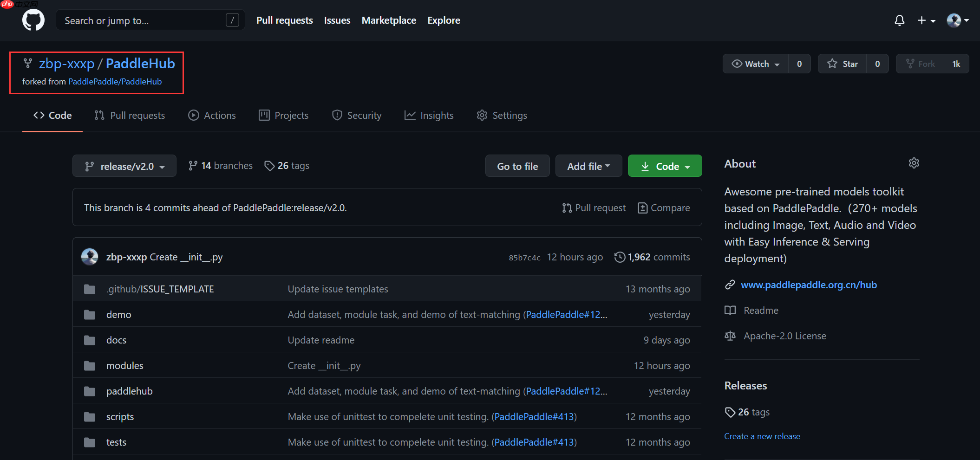Image resolution: width=980 pixels, height=460 pixels.
Task: Click the zbp-xxxp commit author avatar
Action: coord(90,257)
